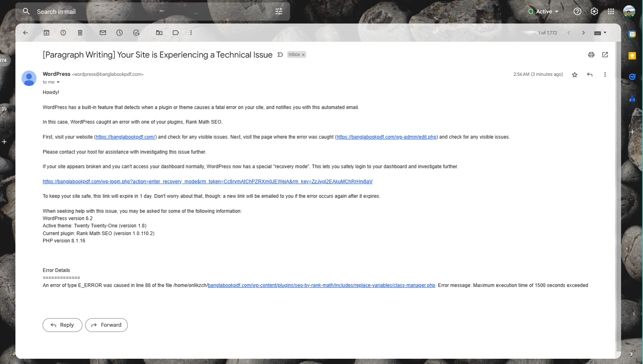The image size is (643, 364).
Task: Open email in a new window
Action: (605, 55)
